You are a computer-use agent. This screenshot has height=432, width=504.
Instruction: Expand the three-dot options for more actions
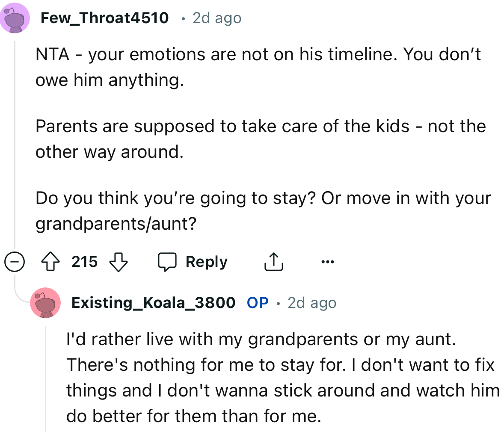[x=328, y=261]
